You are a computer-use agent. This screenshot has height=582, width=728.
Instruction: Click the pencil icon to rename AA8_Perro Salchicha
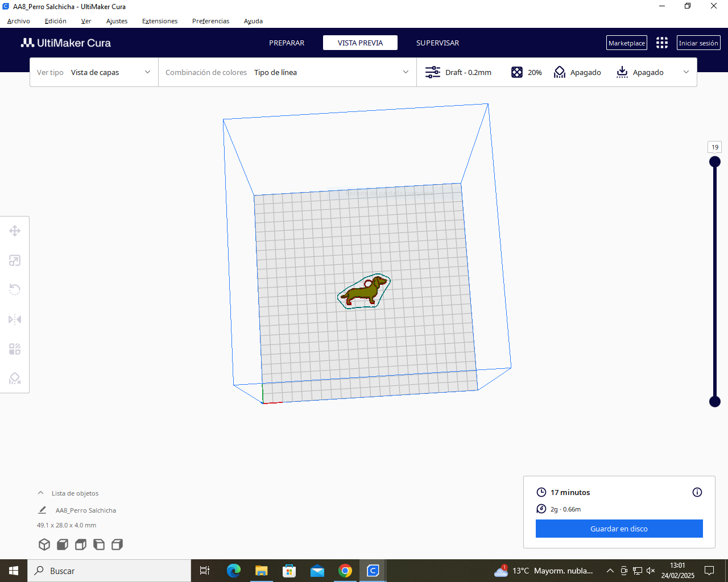42,510
